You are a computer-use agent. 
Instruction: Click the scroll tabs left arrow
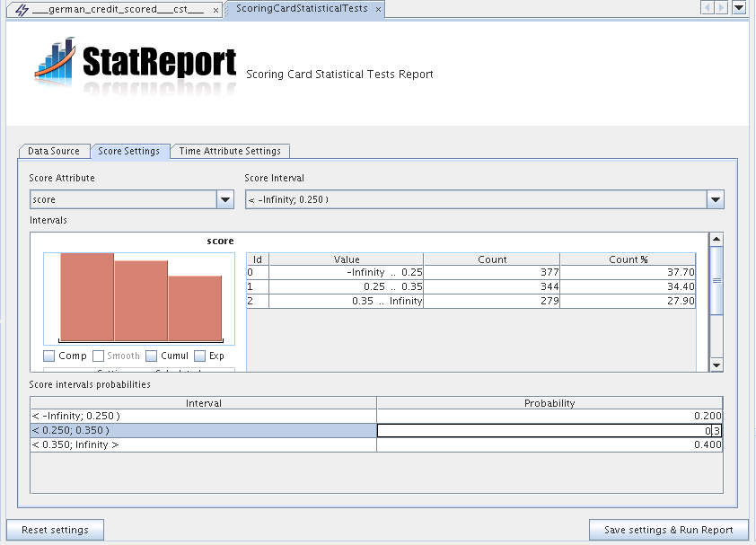(x=708, y=8)
